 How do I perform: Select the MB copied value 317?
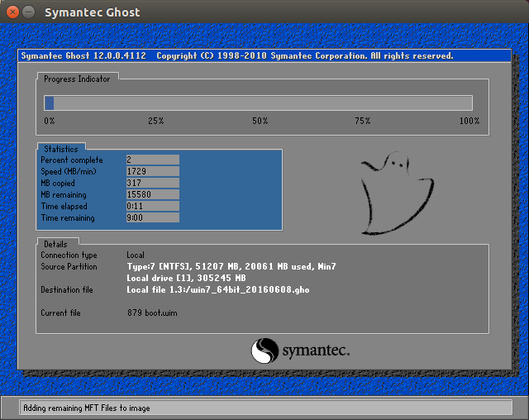[153, 183]
